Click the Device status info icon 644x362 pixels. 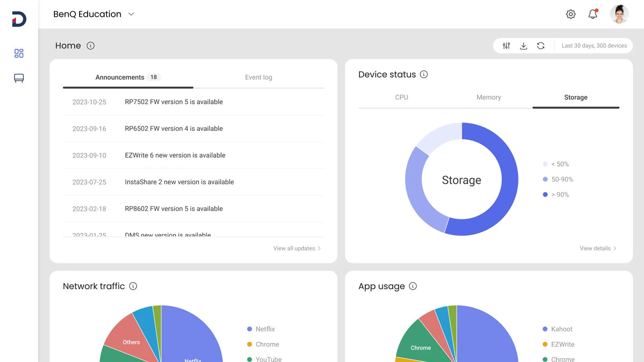point(424,74)
